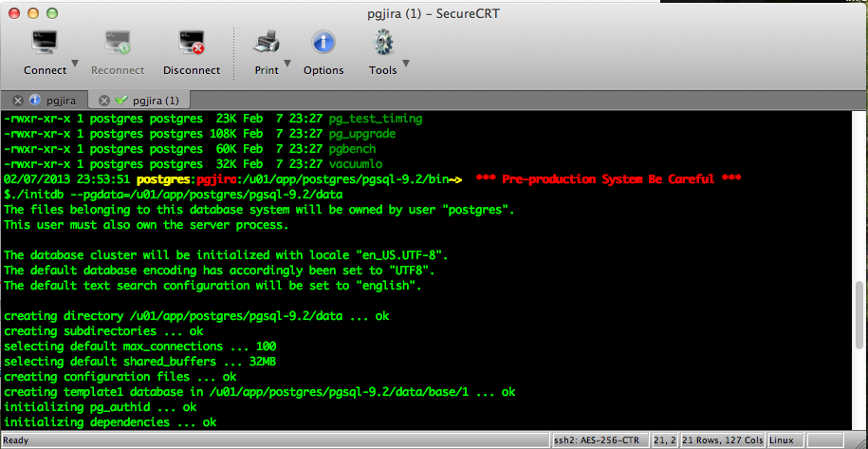Screen dimensions: 868x449
Task: Click the Tools gear icon
Action: pos(383,43)
